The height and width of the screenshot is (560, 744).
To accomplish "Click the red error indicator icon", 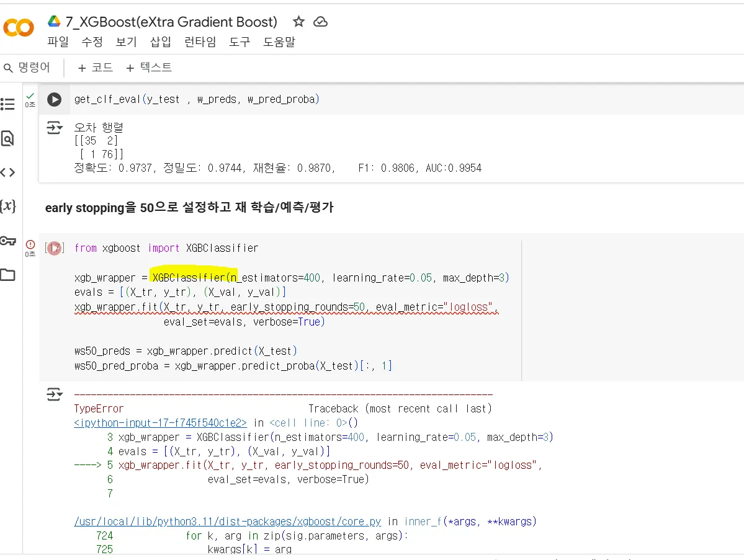I will pyautogui.click(x=30, y=244).
